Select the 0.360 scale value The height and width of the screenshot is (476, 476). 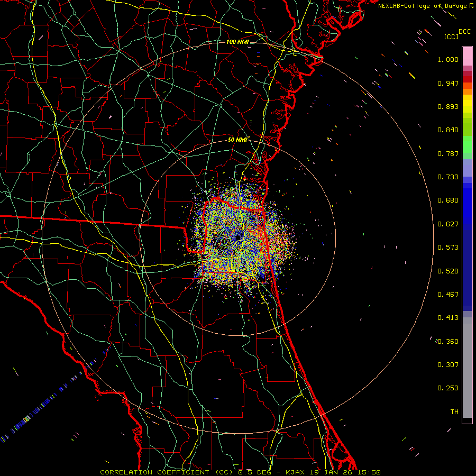coord(448,342)
